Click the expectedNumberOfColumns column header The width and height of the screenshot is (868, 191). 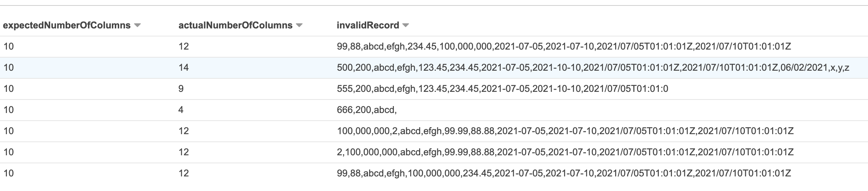(x=67, y=26)
